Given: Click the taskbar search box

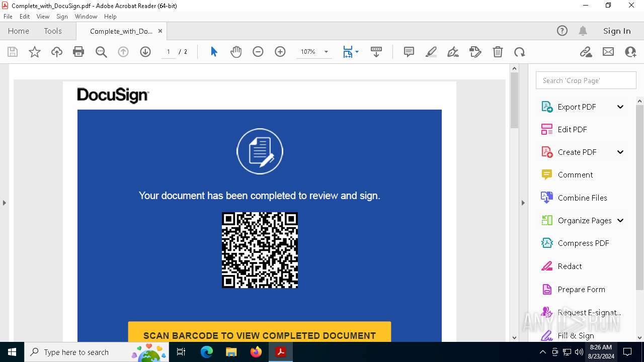Looking at the screenshot, I should [x=97, y=352].
